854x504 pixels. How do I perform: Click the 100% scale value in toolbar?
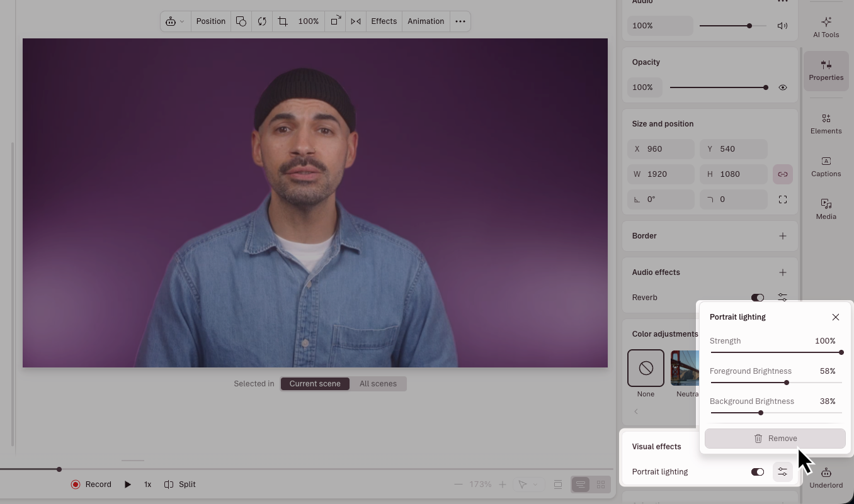pyautogui.click(x=309, y=21)
